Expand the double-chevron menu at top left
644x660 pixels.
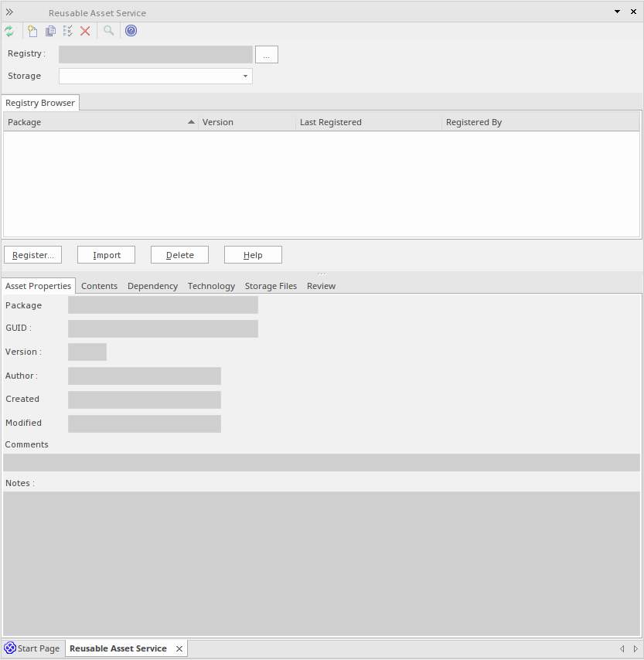[9, 12]
